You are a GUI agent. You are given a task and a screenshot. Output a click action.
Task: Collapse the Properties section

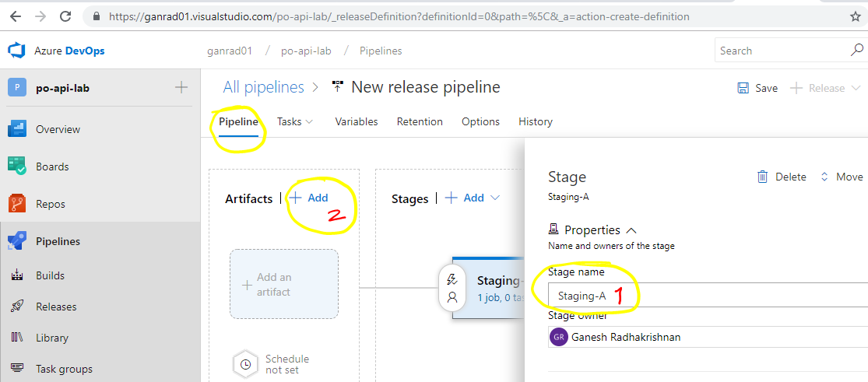click(x=631, y=230)
